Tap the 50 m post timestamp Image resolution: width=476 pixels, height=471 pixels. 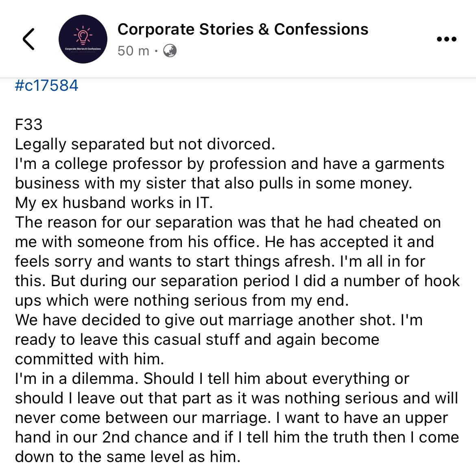pos(133,51)
